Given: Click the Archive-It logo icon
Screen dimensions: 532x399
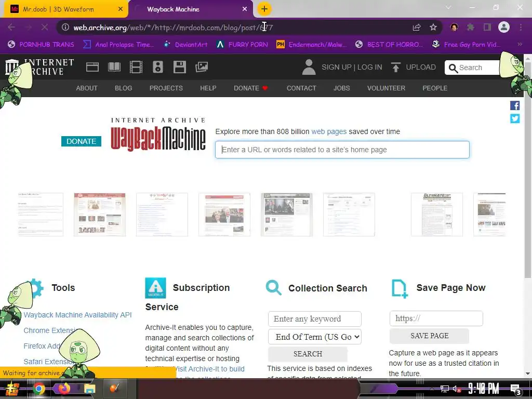Looking at the screenshot, I should 155,288.
